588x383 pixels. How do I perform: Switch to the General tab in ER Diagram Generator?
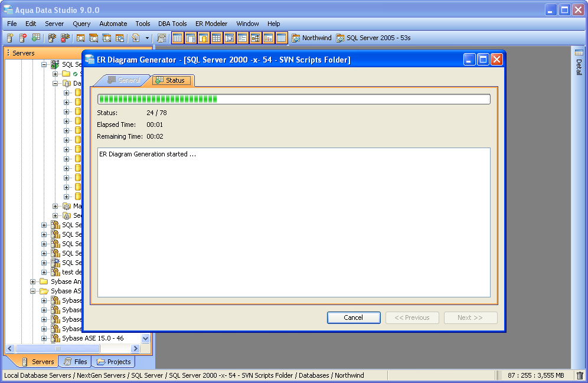coord(124,80)
